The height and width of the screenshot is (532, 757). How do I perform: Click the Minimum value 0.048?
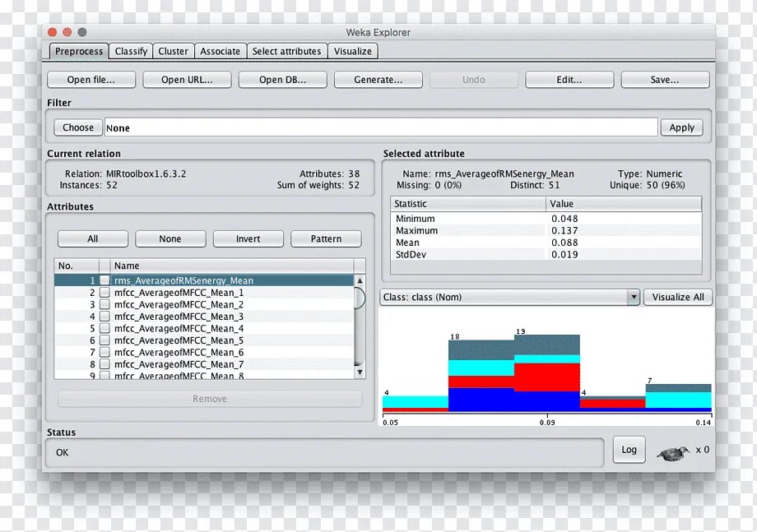564,219
